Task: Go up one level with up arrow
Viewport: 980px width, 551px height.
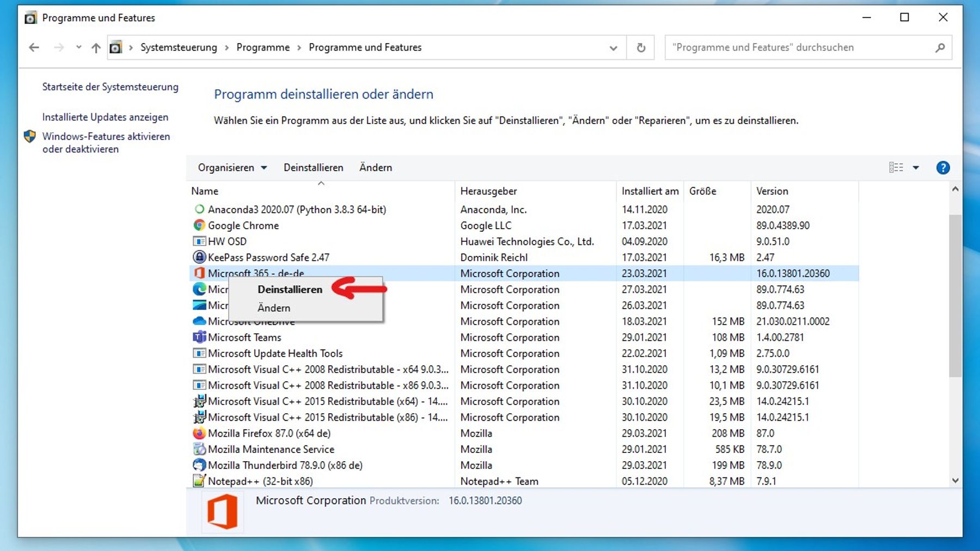Action: (x=96, y=48)
